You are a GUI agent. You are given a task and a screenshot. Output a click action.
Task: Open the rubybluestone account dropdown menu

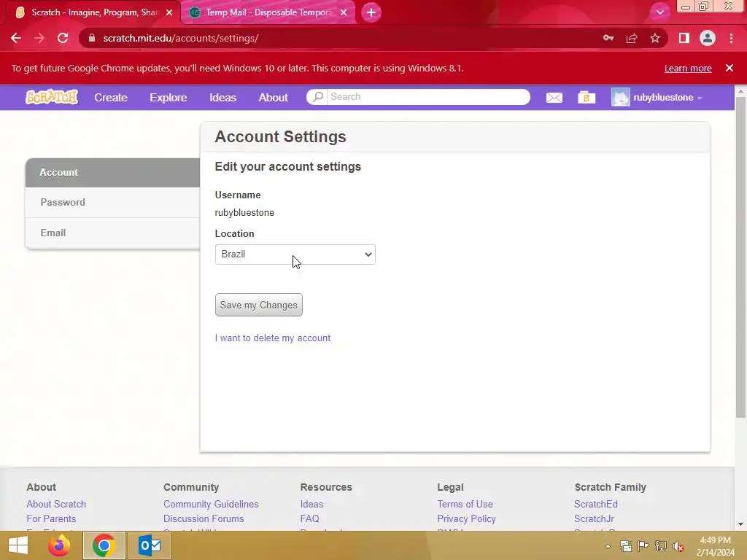[667, 98]
